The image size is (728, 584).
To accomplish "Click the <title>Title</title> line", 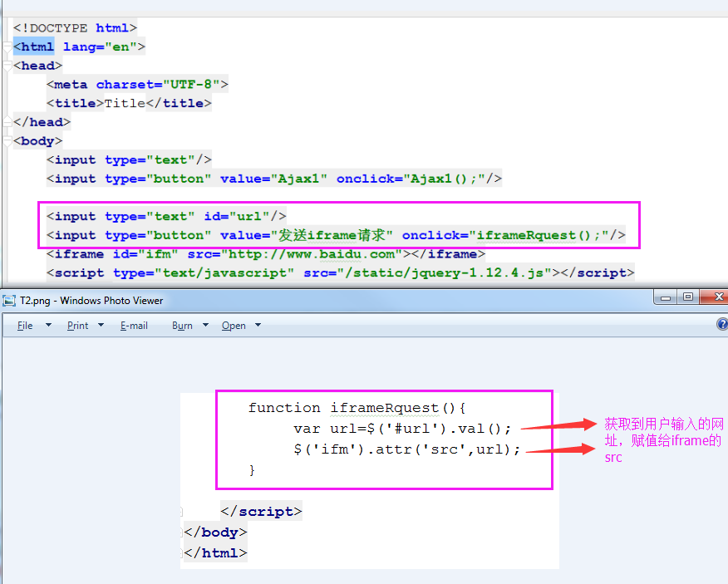I will click(129, 103).
